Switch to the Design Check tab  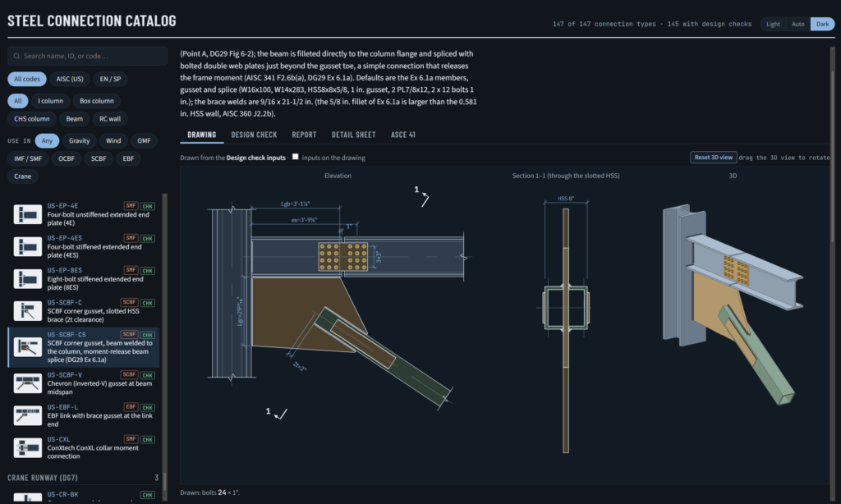click(255, 135)
